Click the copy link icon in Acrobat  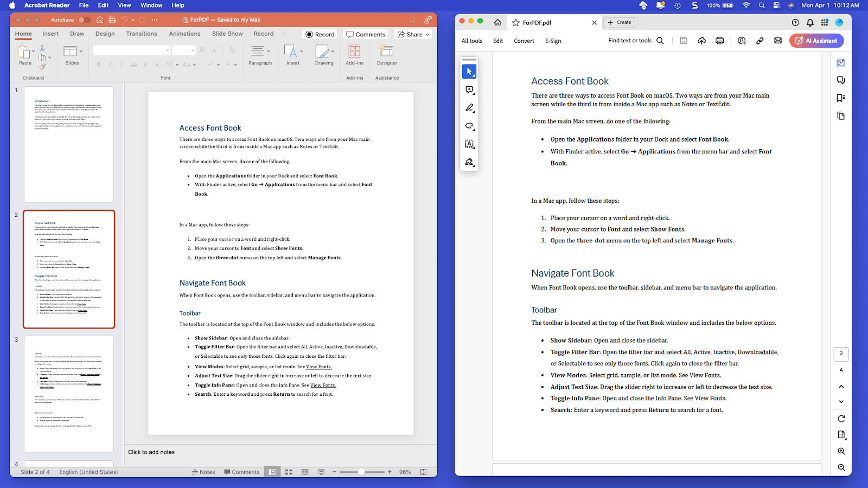pos(760,41)
